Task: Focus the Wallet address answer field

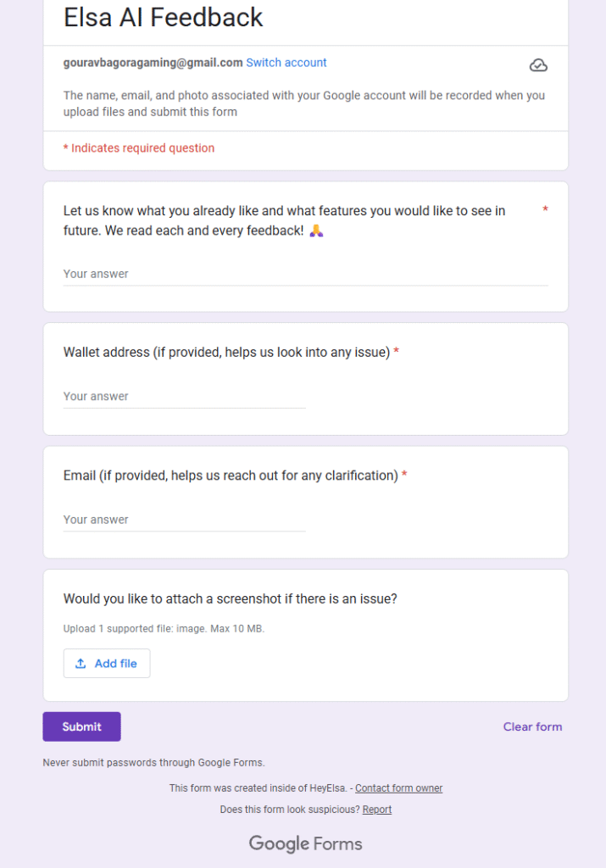Action: (184, 397)
